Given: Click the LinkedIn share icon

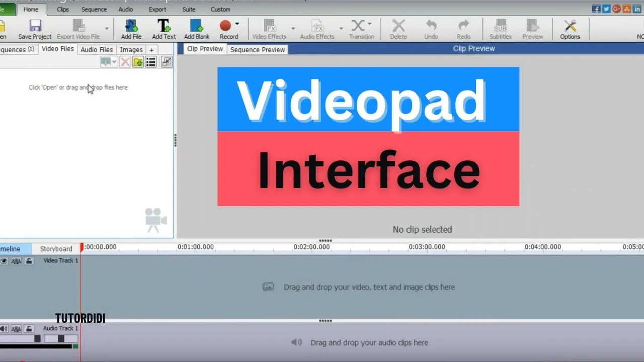Looking at the screenshot, I should point(637,9).
